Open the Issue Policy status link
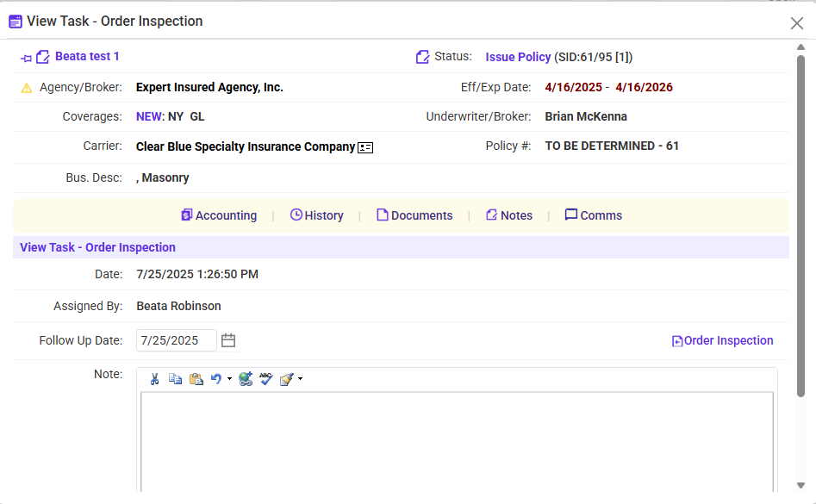The image size is (816, 504). [x=518, y=57]
